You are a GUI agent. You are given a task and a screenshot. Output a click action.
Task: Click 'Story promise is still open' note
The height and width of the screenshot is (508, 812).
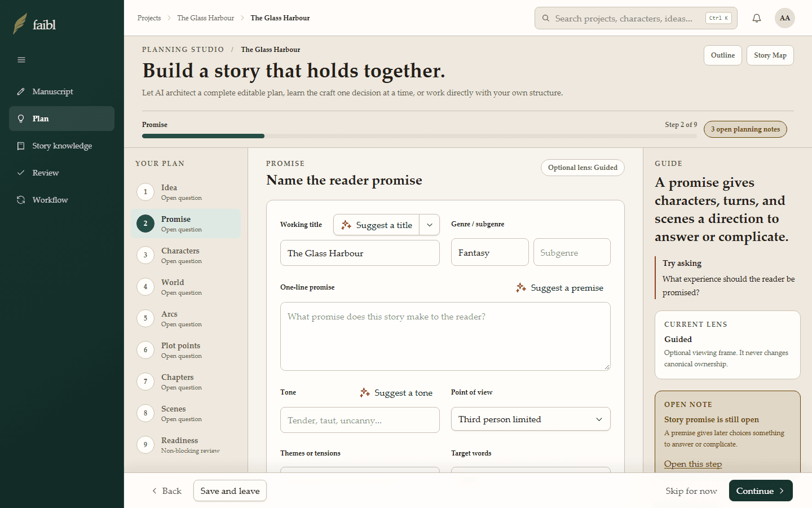coord(712,419)
